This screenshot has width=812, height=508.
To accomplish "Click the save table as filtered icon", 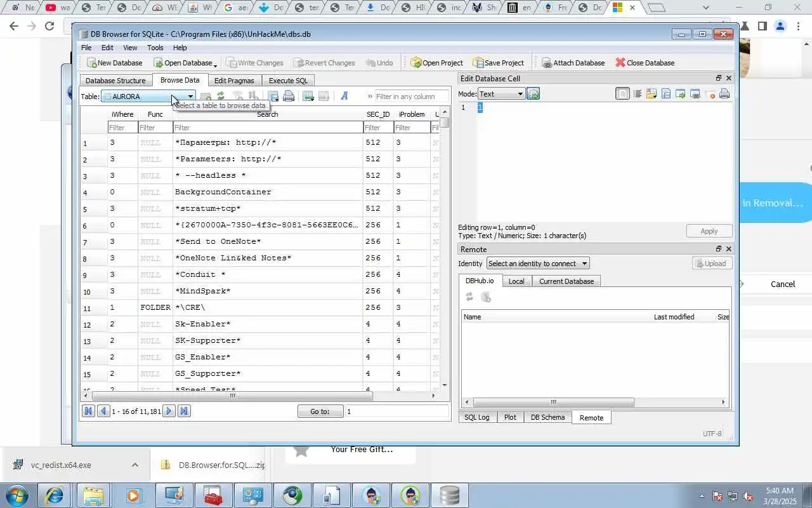I will click(x=273, y=96).
